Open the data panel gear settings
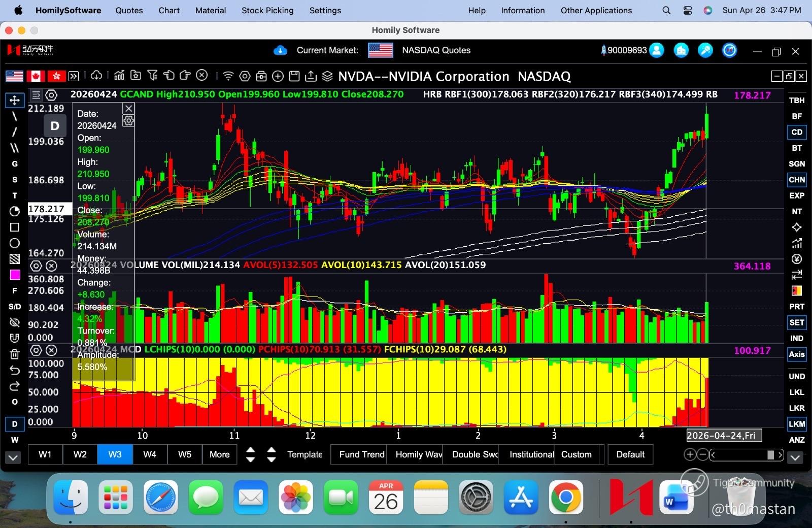Viewport: 812px width, 528px height. coord(129,121)
